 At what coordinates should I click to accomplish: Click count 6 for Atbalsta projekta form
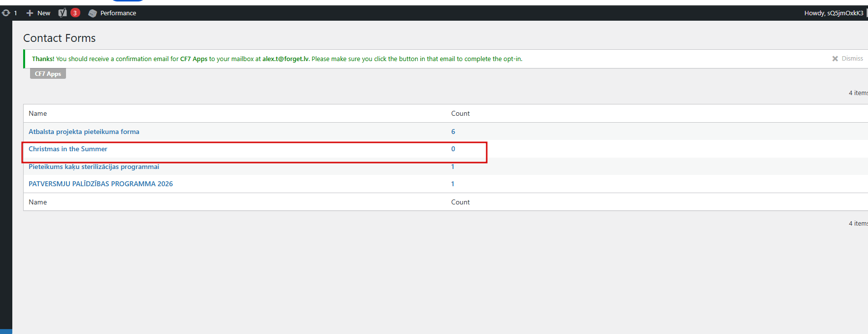(x=453, y=132)
